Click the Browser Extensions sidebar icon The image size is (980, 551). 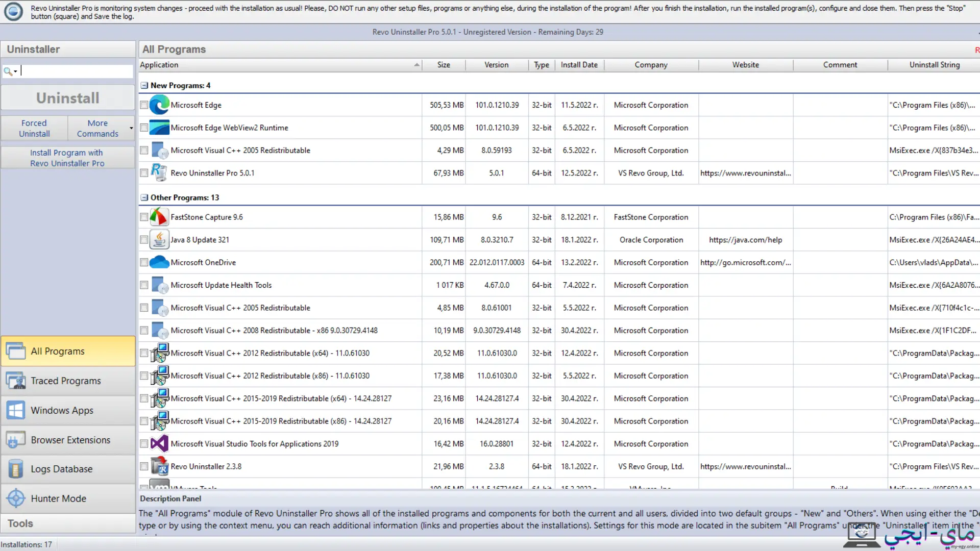(16, 440)
